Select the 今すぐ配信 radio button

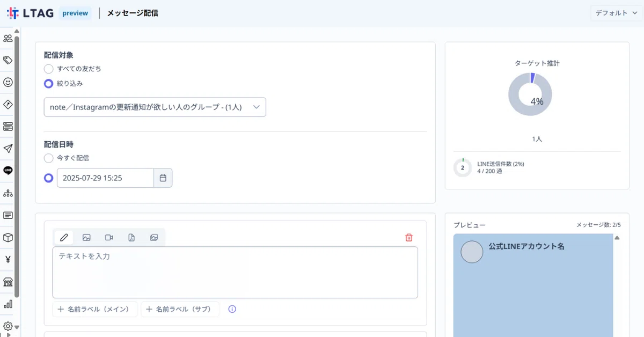coord(49,158)
